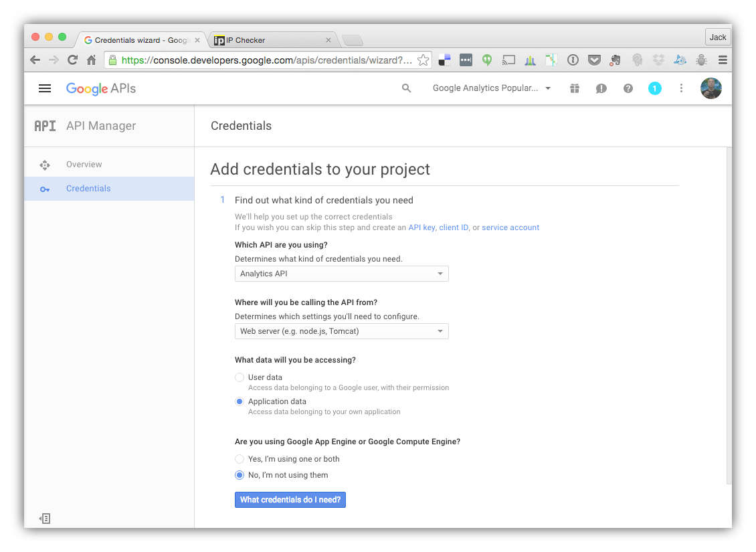Image resolution: width=756 pixels, height=552 pixels.
Task: Follow the service account link
Action: [x=510, y=227]
